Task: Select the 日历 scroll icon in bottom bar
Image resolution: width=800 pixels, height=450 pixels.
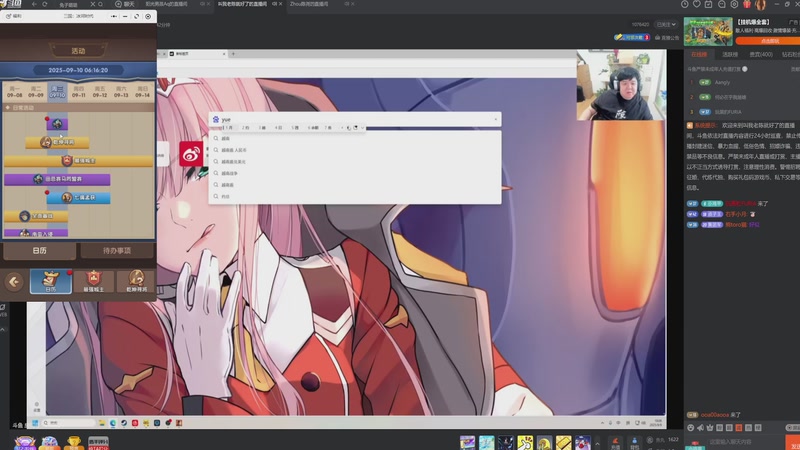Action: [x=51, y=281]
